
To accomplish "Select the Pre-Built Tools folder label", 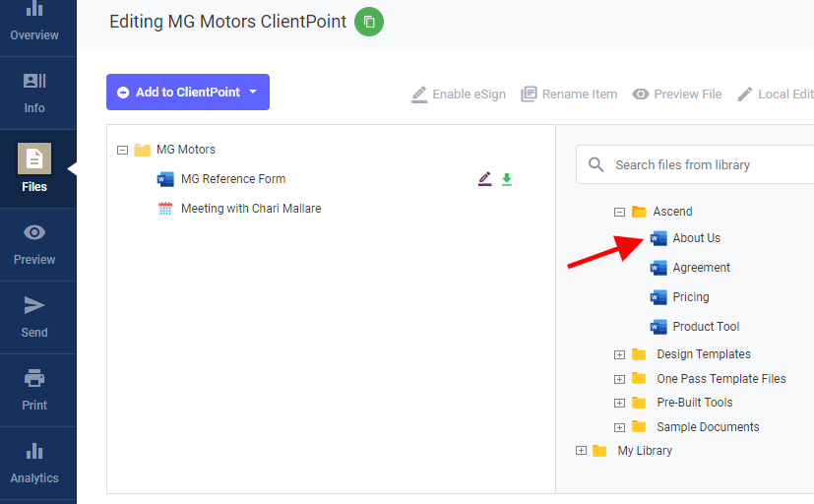I will point(695,403).
